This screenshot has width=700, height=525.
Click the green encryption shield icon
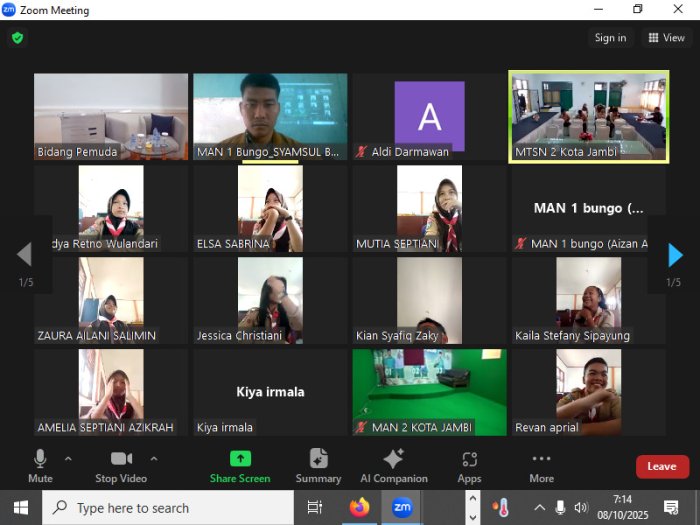click(17, 38)
